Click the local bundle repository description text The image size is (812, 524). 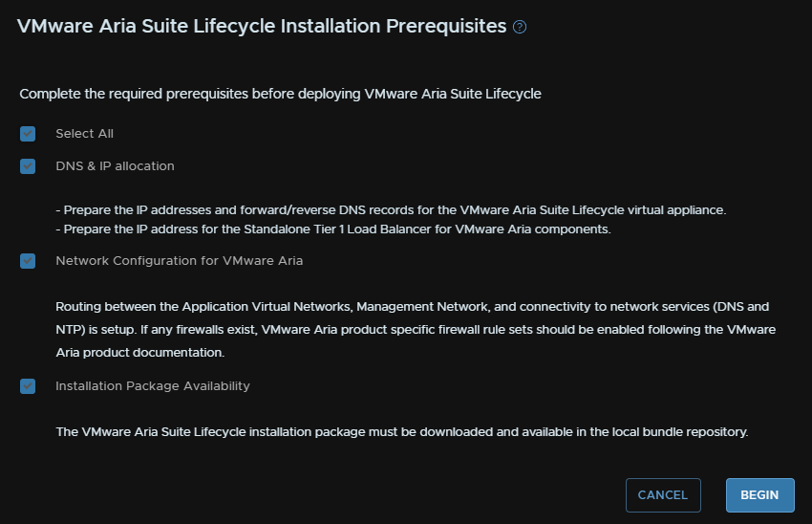402,432
